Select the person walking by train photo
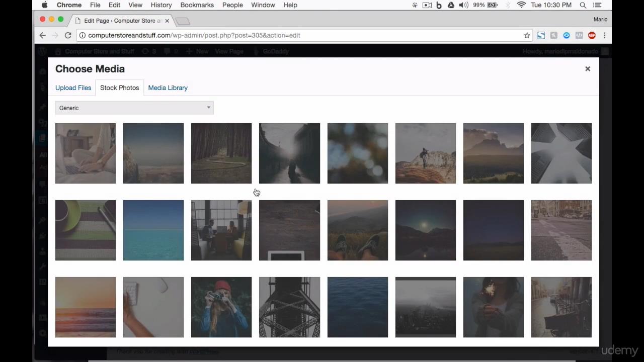 point(289,153)
